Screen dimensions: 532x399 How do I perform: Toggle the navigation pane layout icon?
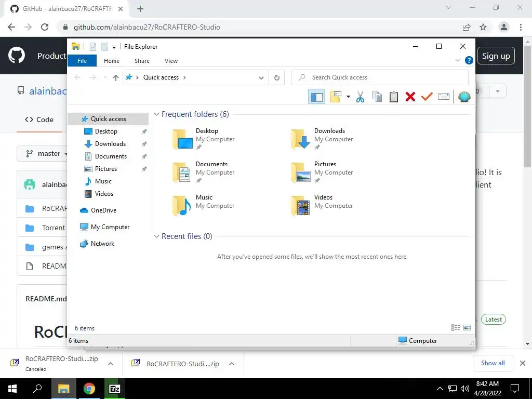coord(316,97)
